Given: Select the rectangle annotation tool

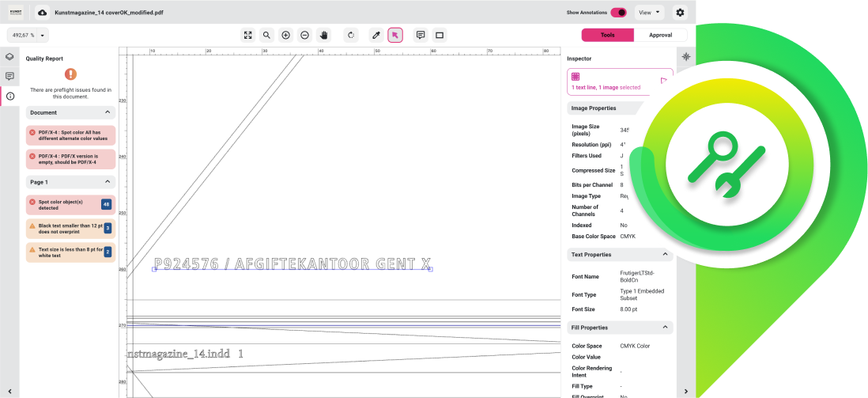Looking at the screenshot, I should [440, 36].
